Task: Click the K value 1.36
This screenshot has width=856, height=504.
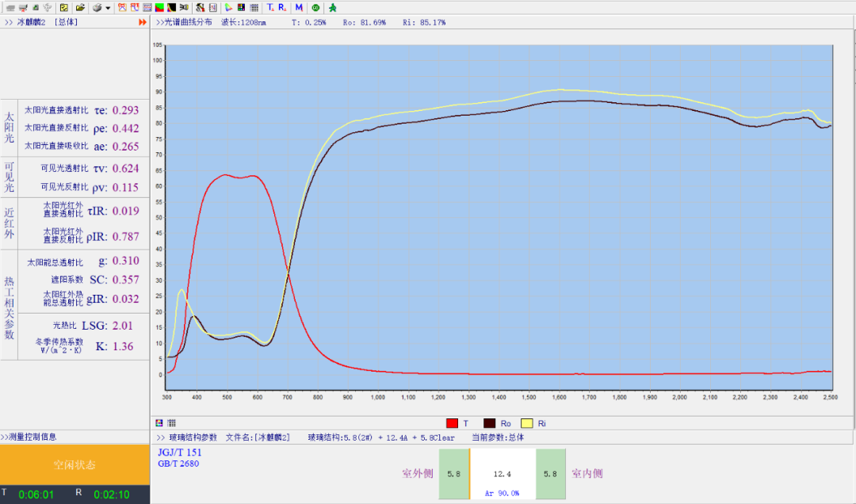Action: point(122,347)
